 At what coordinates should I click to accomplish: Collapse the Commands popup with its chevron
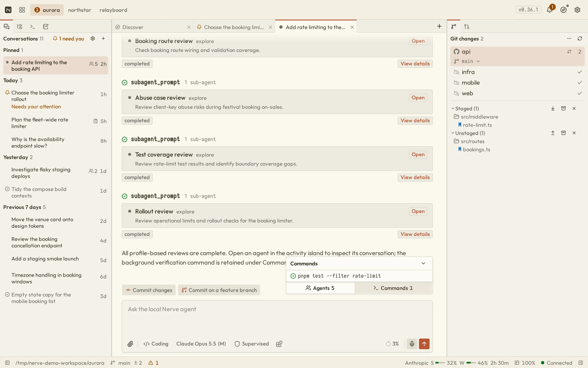pos(423,263)
